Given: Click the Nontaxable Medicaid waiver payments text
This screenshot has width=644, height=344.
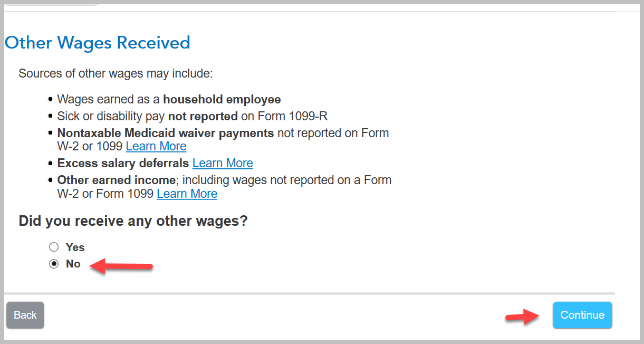Looking at the screenshot, I should point(166,133).
